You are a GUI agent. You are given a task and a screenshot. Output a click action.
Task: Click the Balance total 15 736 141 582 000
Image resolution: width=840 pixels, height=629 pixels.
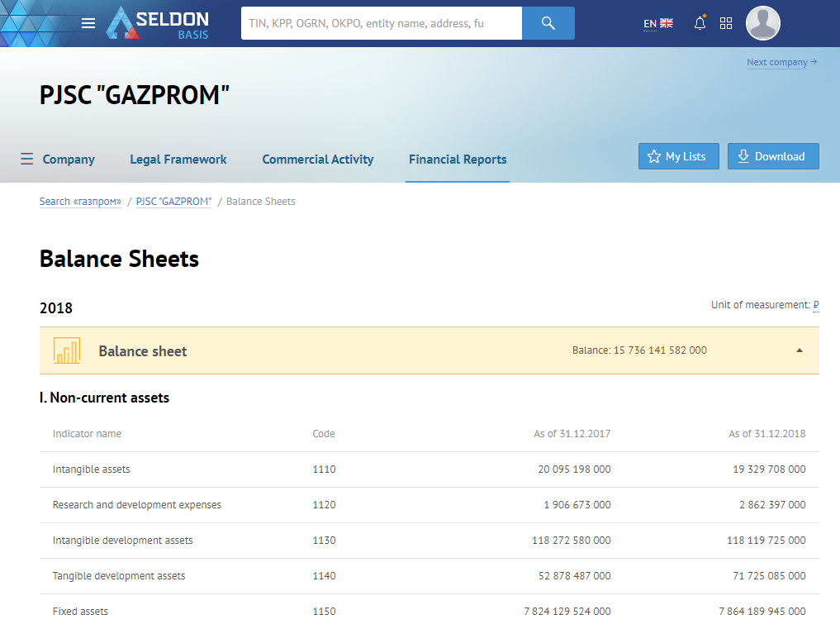(639, 350)
